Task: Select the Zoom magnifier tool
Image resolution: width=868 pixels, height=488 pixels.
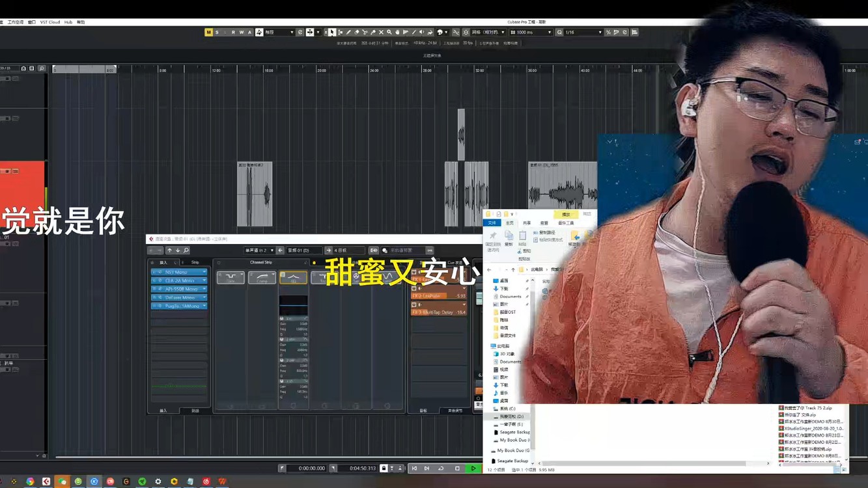Action: (389, 32)
